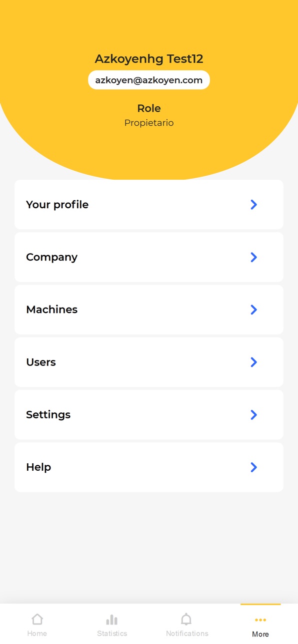Open the Statistics bar chart icon
This screenshot has height=644, width=298.
coord(112,620)
